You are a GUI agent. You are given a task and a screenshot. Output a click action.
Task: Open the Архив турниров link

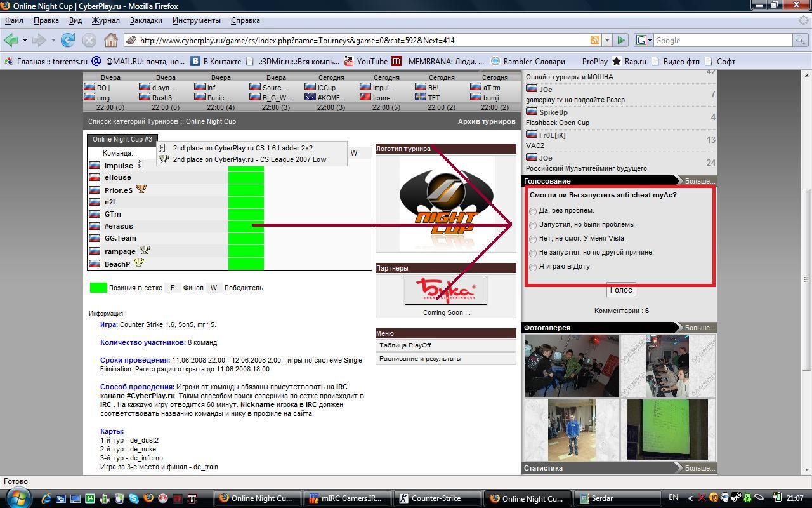pyautogui.click(x=487, y=121)
